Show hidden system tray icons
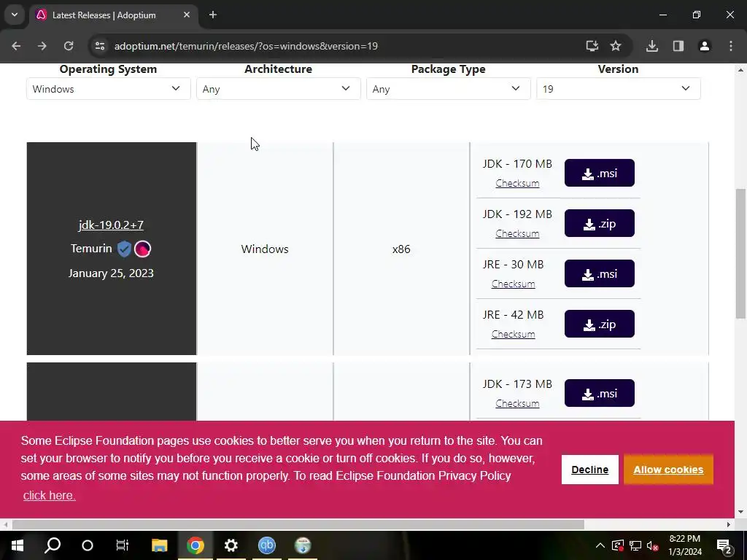 pyautogui.click(x=600, y=545)
